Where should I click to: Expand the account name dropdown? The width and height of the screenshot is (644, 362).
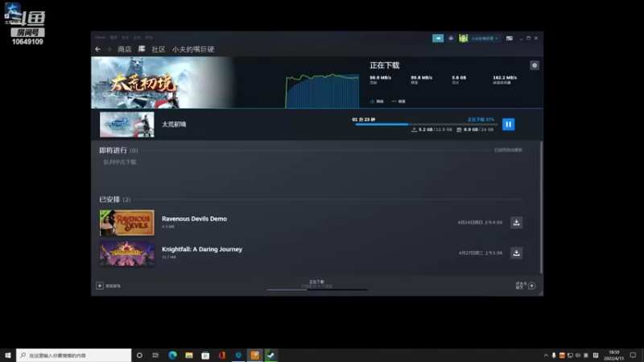coord(485,38)
